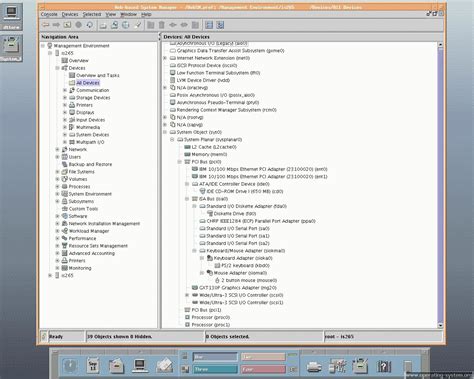
Task: Switch to workspace Two on the front panel
Action: point(263,357)
